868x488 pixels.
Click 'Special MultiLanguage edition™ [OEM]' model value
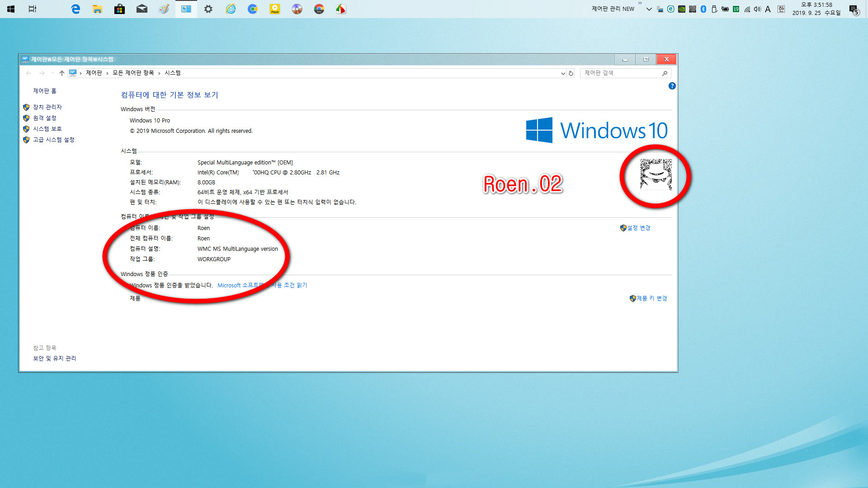(245, 163)
